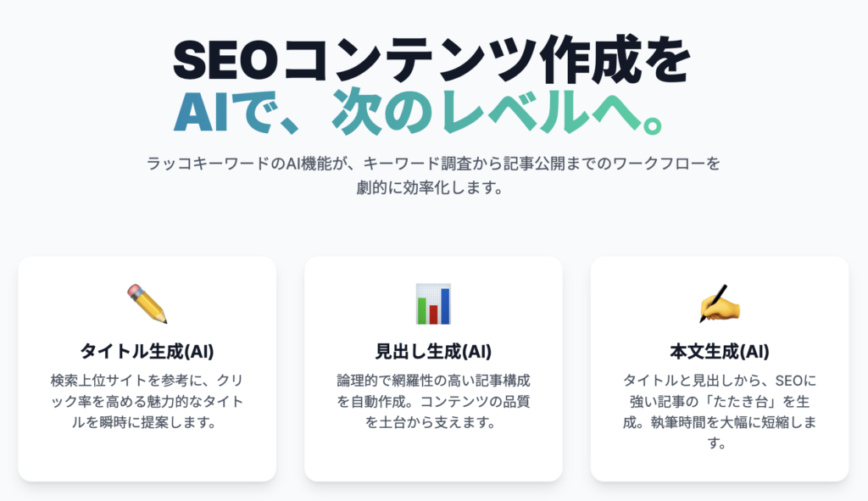Click the ルを瞬時に提案します line in title card

[144, 422]
